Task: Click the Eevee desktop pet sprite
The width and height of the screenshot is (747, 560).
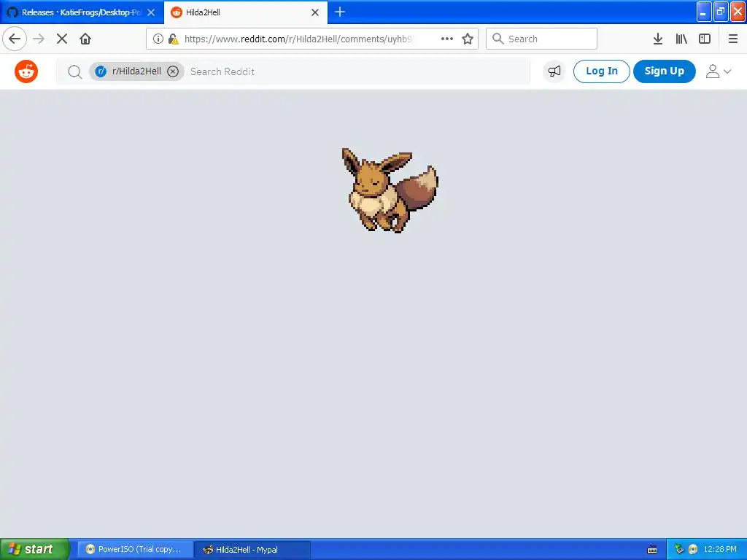Action: (390, 190)
